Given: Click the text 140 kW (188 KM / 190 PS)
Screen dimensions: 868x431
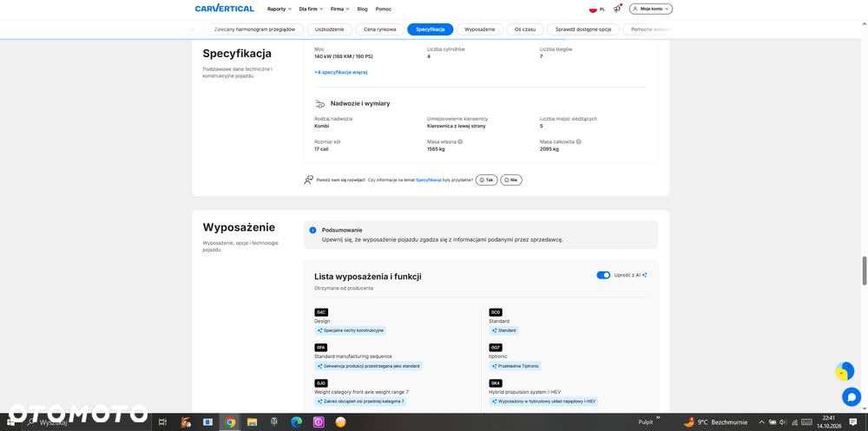Looking at the screenshot, I should click(343, 56).
